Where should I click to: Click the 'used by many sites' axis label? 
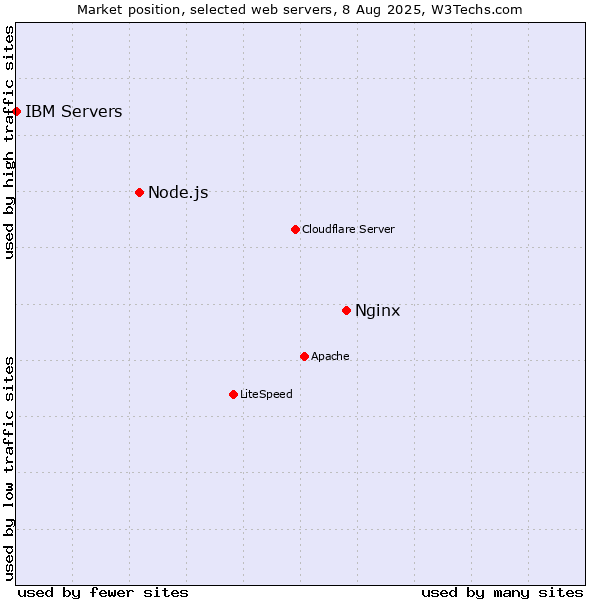pyautogui.click(x=502, y=593)
